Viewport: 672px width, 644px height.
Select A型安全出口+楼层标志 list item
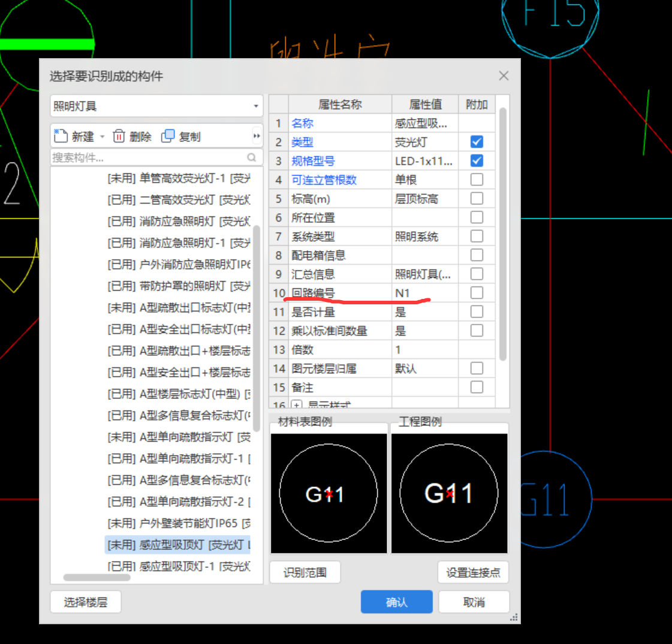tap(179, 372)
